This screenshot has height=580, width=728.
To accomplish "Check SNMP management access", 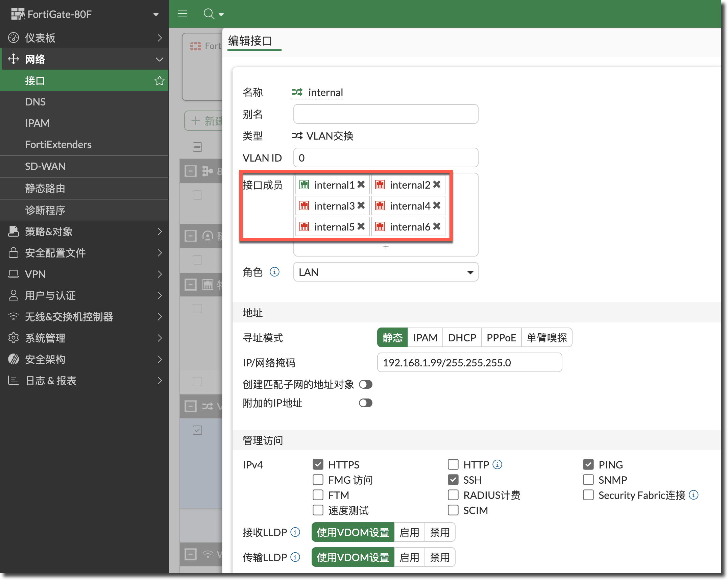I will pyautogui.click(x=588, y=480).
